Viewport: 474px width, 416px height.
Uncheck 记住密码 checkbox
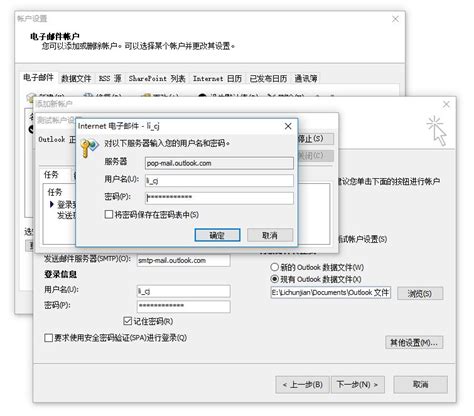pos(128,321)
